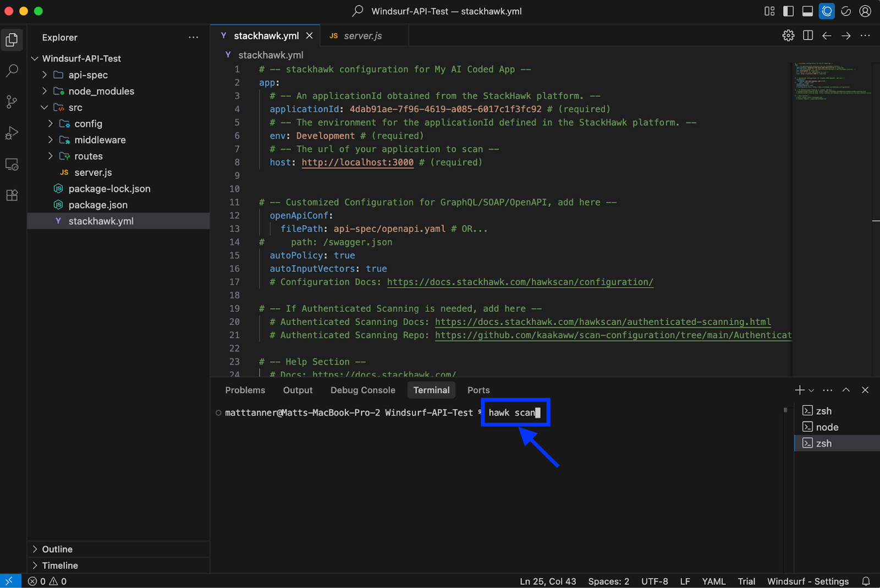This screenshot has height=588, width=880.
Task: Navigate back with the left arrow
Action: point(827,36)
